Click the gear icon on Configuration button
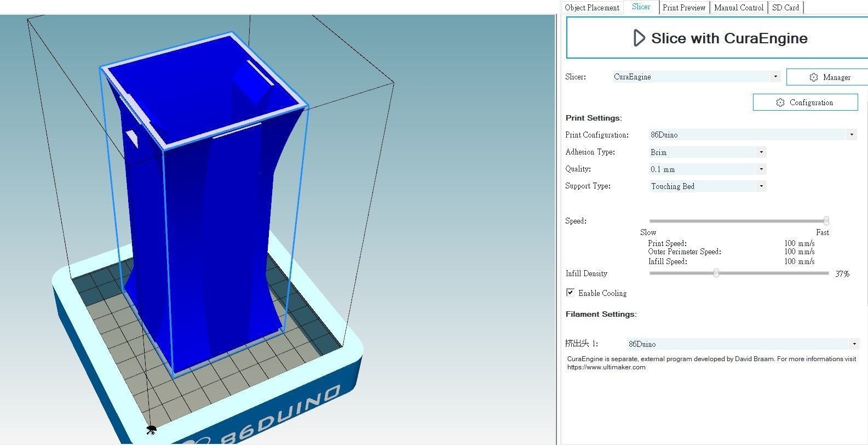Screen dimensions: 868x445 point(780,102)
